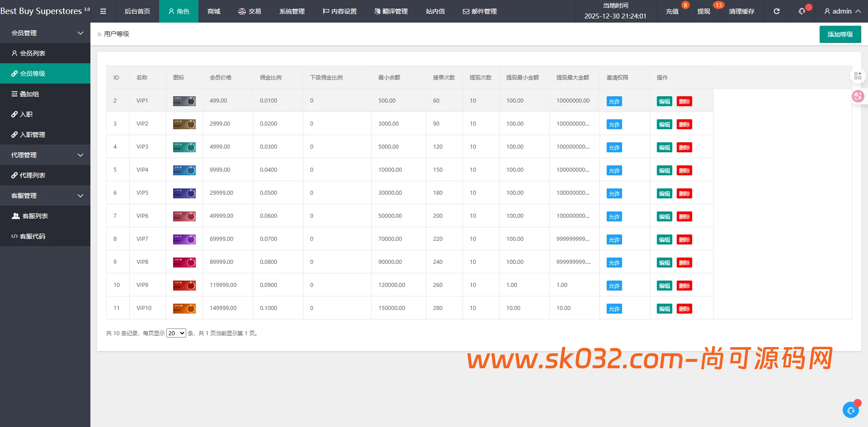868x427 pixels.
Task: Edit the VIP8 level row
Action: pyautogui.click(x=664, y=263)
